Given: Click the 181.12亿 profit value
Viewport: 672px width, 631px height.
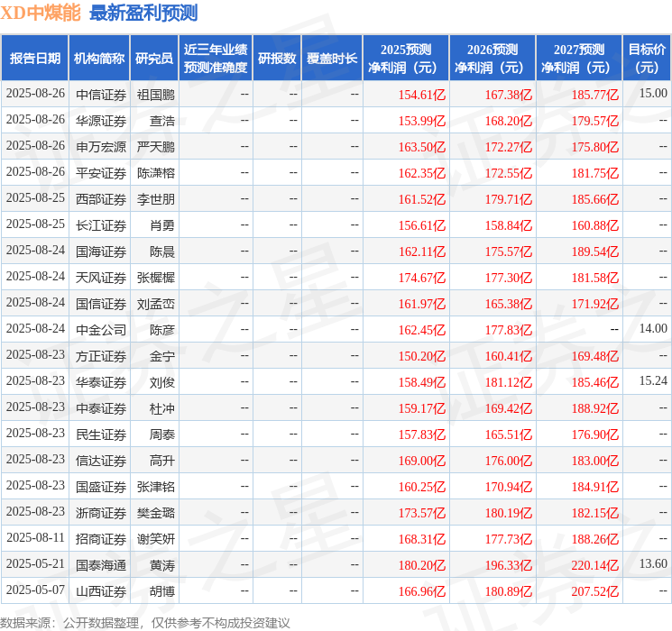Looking at the screenshot, I should tap(509, 382).
